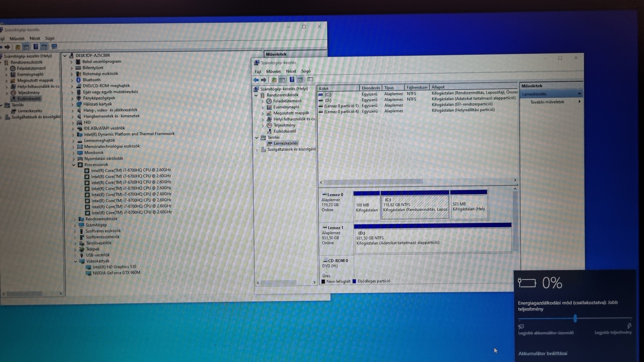
Task: Open the Nézet menu in front window
Action: click(291, 71)
